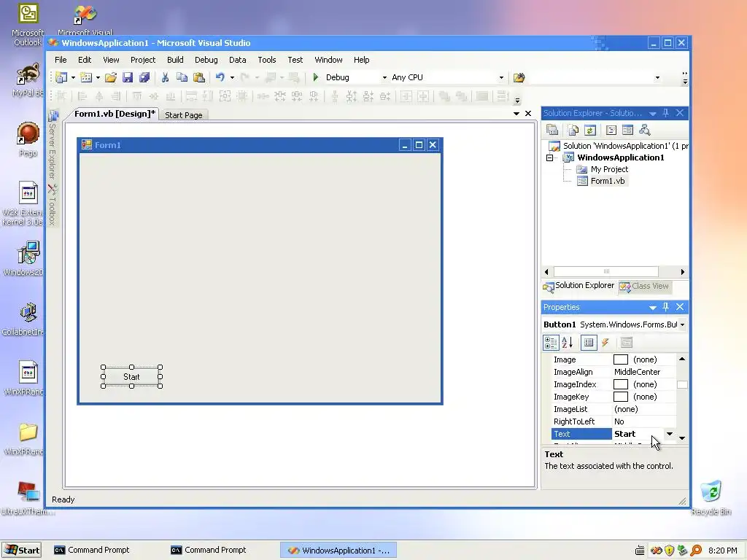Open the Build menu
Screen dimensions: 747x560
click(x=175, y=60)
